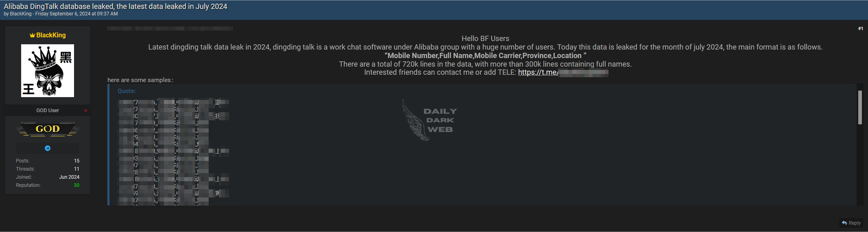Screen dimensions: 868x232
Task: Click the thread title 'Alibaba DingTalk database leaked'
Action: click(x=116, y=7)
